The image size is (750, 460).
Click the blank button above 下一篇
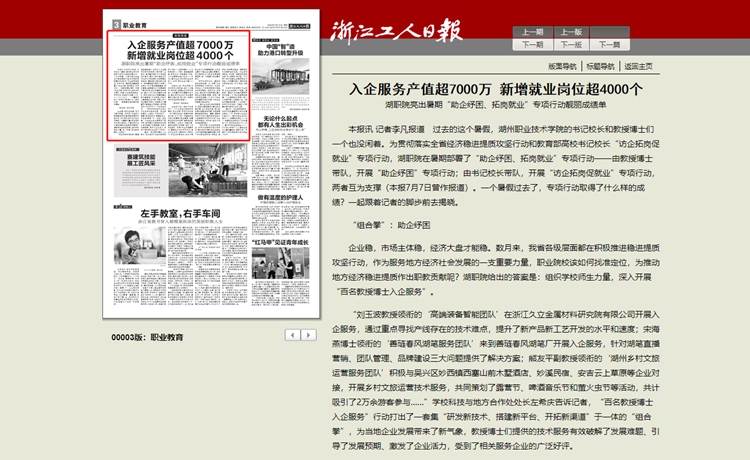[x=609, y=32]
